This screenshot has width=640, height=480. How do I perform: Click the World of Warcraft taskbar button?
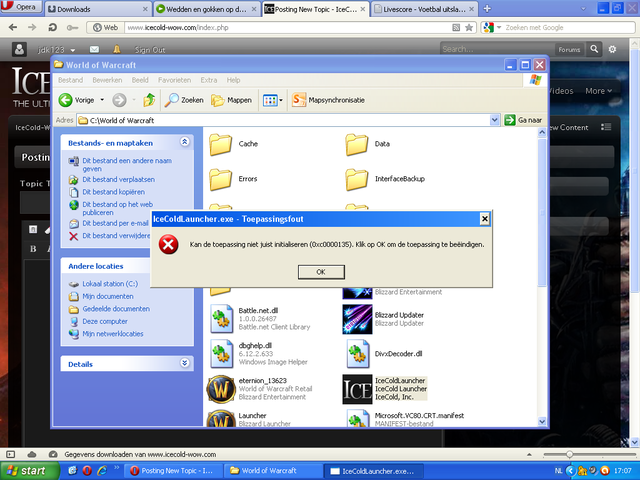tap(273, 471)
